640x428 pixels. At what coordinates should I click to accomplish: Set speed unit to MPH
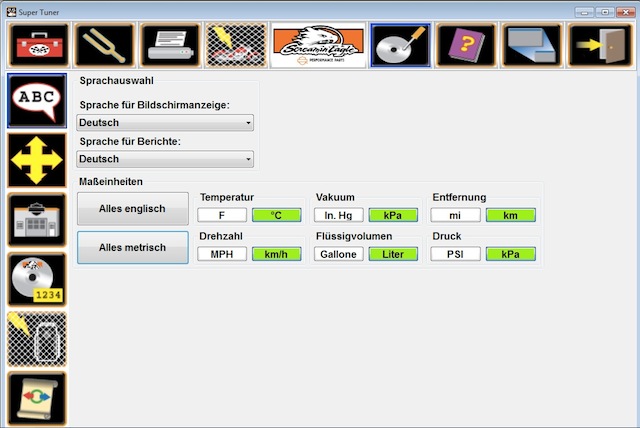221,254
